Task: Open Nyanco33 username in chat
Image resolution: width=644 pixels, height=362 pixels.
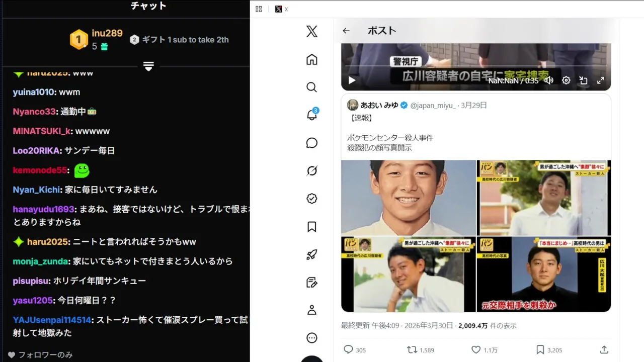Action: pyautogui.click(x=34, y=112)
